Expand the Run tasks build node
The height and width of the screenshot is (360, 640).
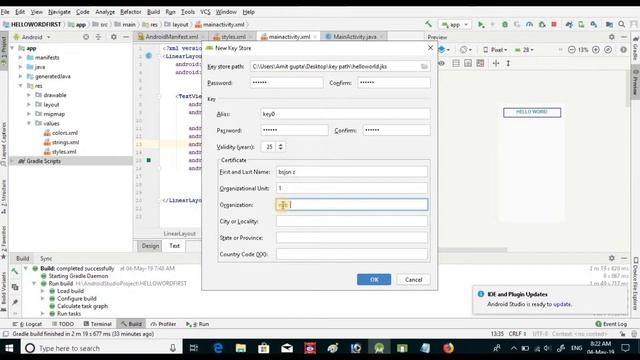point(42,313)
